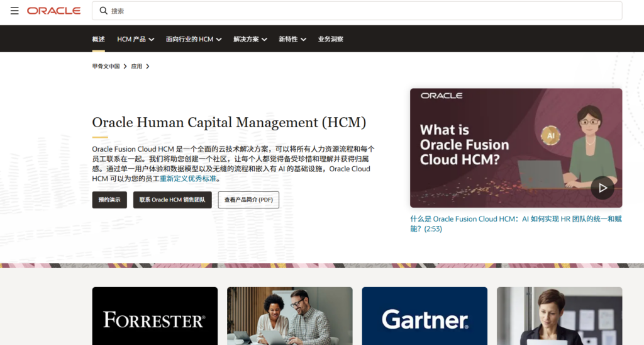Follow the 应用 breadcrumb link
644x345 pixels.
[x=136, y=66]
